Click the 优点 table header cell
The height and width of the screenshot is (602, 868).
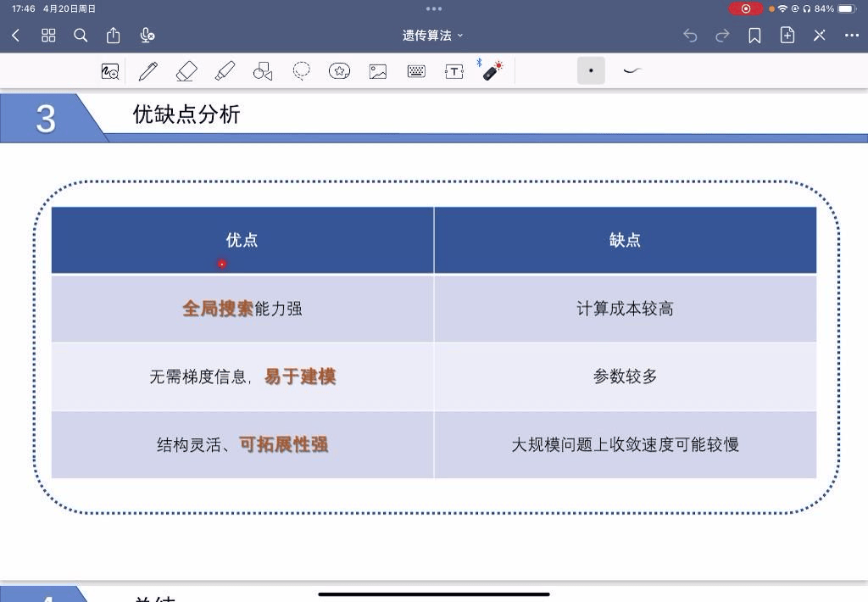pyautogui.click(x=242, y=241)
